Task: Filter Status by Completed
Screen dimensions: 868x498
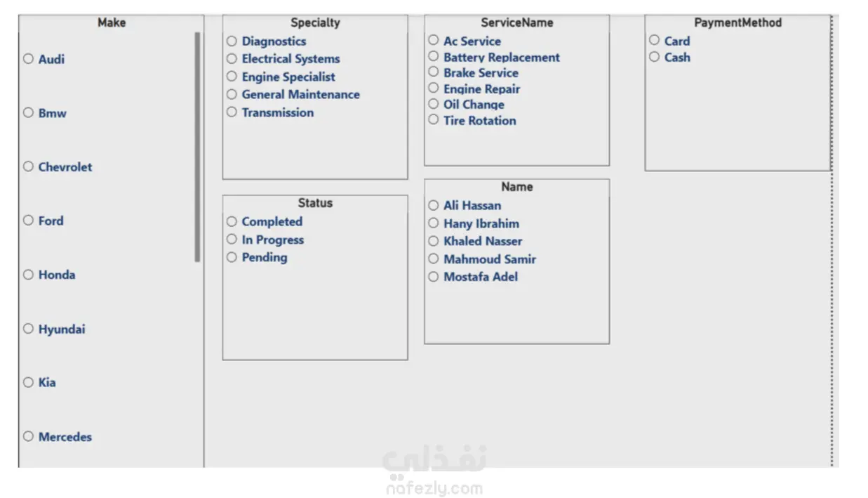Action: tap(232, 221)
